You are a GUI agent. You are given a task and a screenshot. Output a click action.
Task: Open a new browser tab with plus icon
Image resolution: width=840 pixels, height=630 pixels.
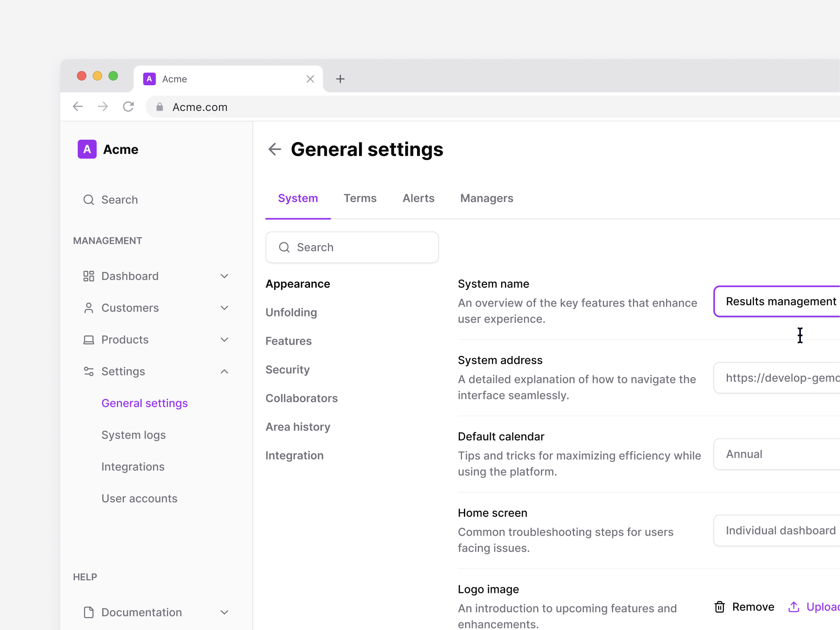(x=340, y=79)
